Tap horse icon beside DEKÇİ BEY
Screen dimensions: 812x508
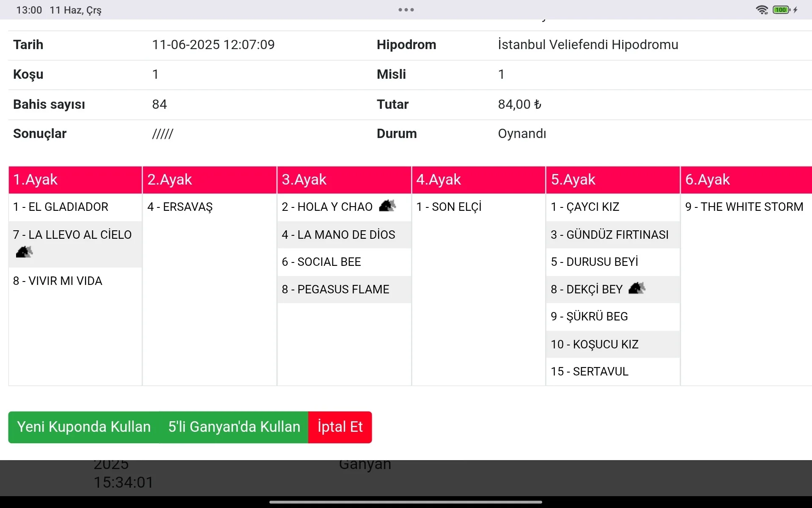(636, 288)
